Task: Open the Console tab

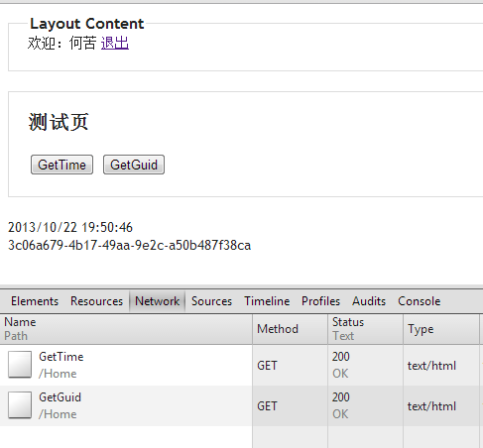Action: pyautogui.click(x=420, y=301)
